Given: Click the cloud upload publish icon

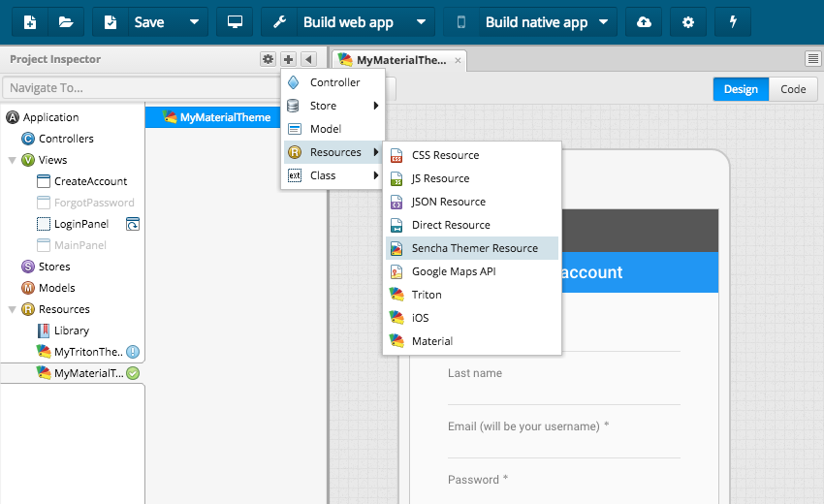Looking at the screenshot, I should point(645,22).
